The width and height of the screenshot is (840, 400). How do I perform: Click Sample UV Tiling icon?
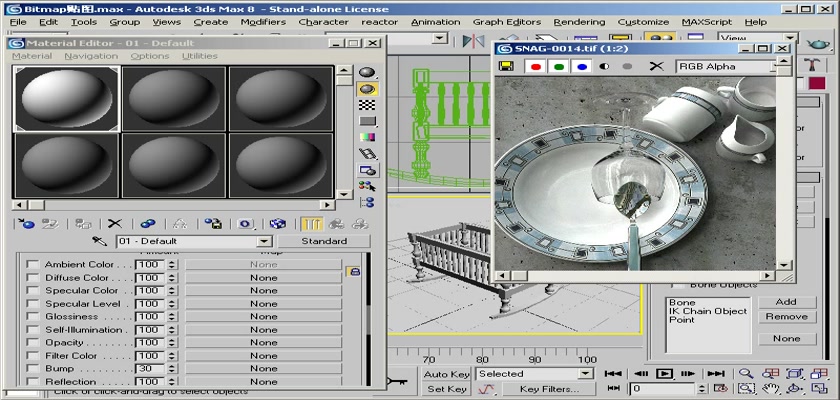tap(367, 122)
